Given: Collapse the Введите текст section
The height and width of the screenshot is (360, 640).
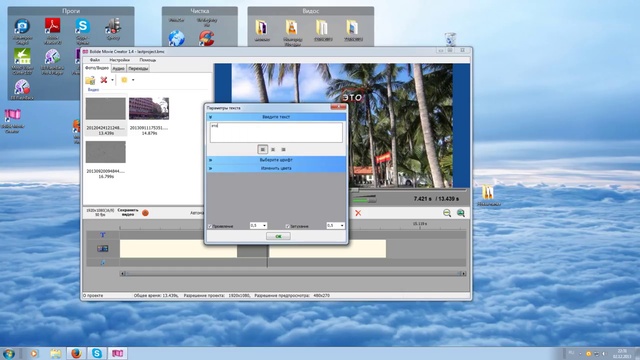Looking at the screenshot, I should click(276, 117).
